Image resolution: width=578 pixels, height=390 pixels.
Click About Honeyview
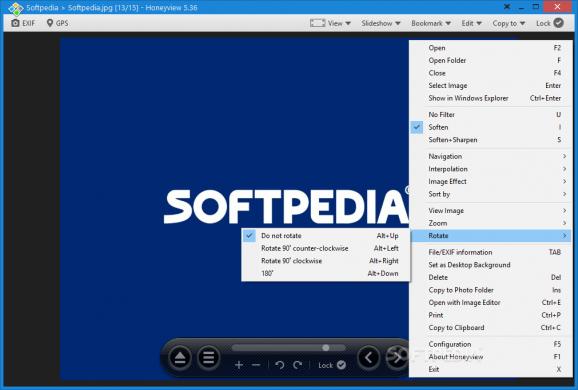pyautogui.click(x=491, y=356)
